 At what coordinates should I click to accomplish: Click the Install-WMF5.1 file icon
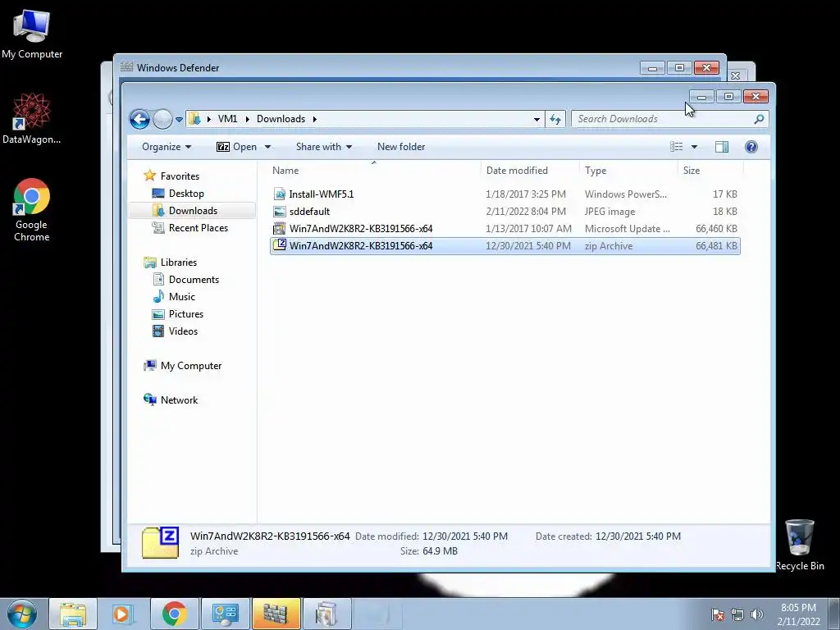point(279,194)
